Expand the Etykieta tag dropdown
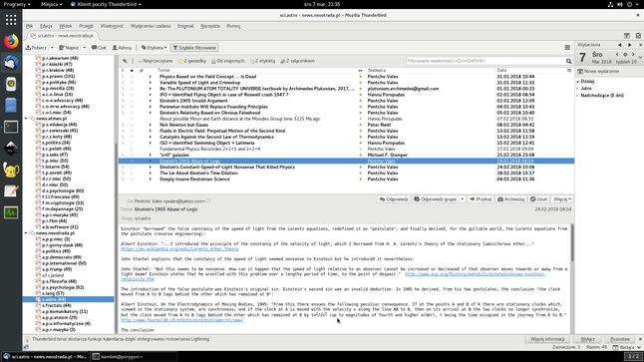 point(154,48)
